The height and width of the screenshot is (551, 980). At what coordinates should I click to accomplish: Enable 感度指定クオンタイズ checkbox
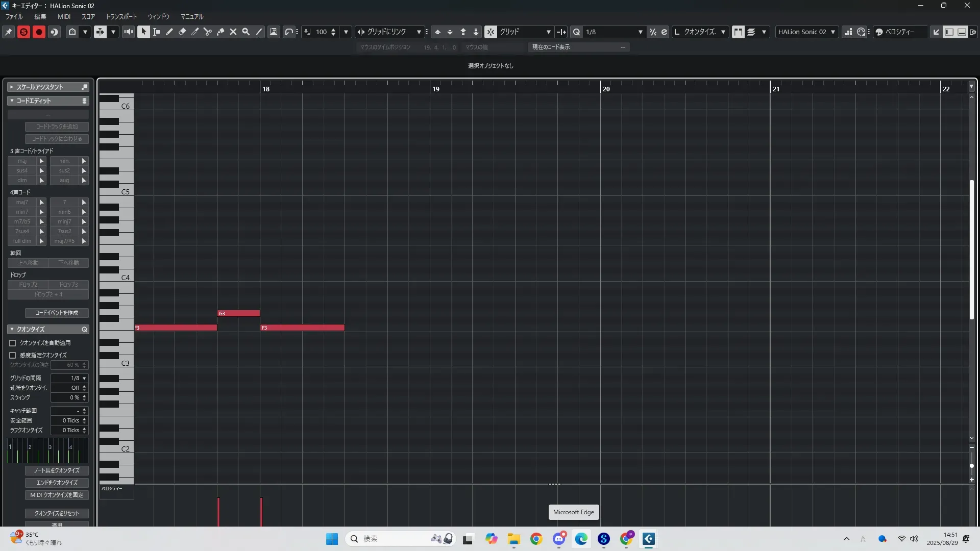(13, 355)
